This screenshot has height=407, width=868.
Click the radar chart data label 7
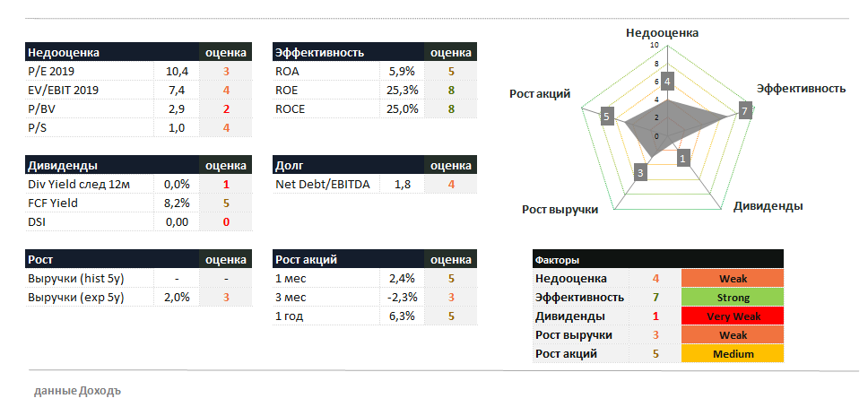coord(743,109)
